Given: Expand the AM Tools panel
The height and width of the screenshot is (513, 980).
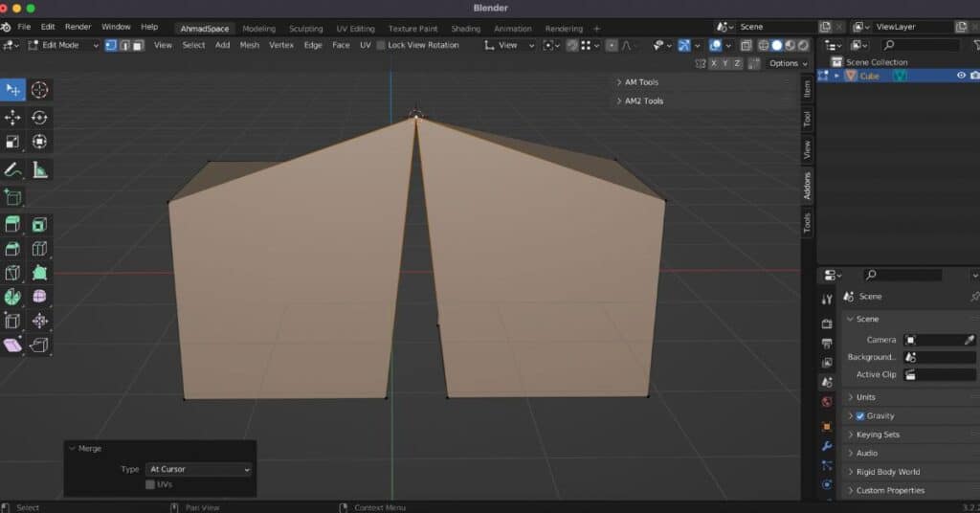Looking at the screenshot, I should pyautogui.click(x=641, y=82).
